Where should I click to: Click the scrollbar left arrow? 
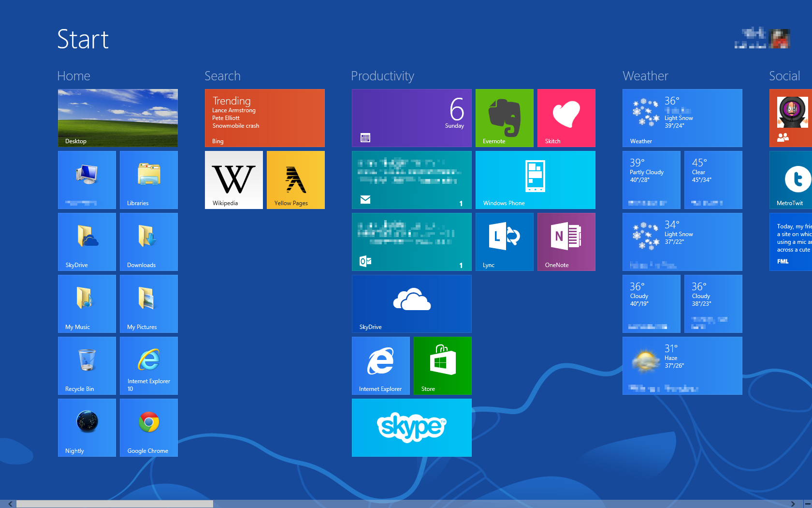coord(10,504)
